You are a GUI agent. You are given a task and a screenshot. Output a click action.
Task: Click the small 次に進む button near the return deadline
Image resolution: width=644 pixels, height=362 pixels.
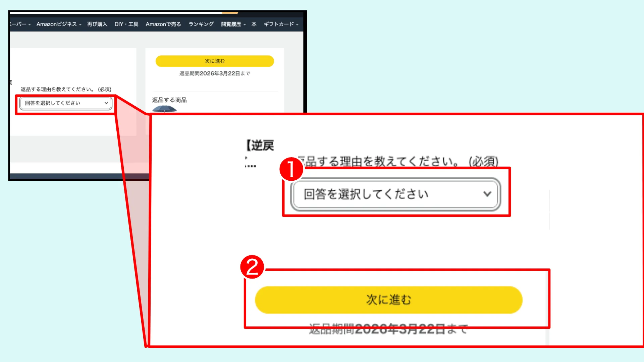[214, 61]
